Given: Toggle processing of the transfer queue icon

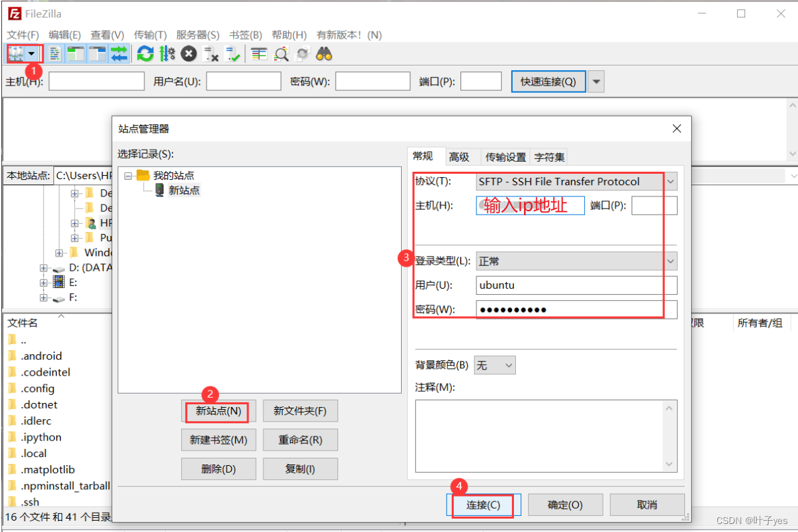Looking at the screenshot, I should tap(167, 53).
